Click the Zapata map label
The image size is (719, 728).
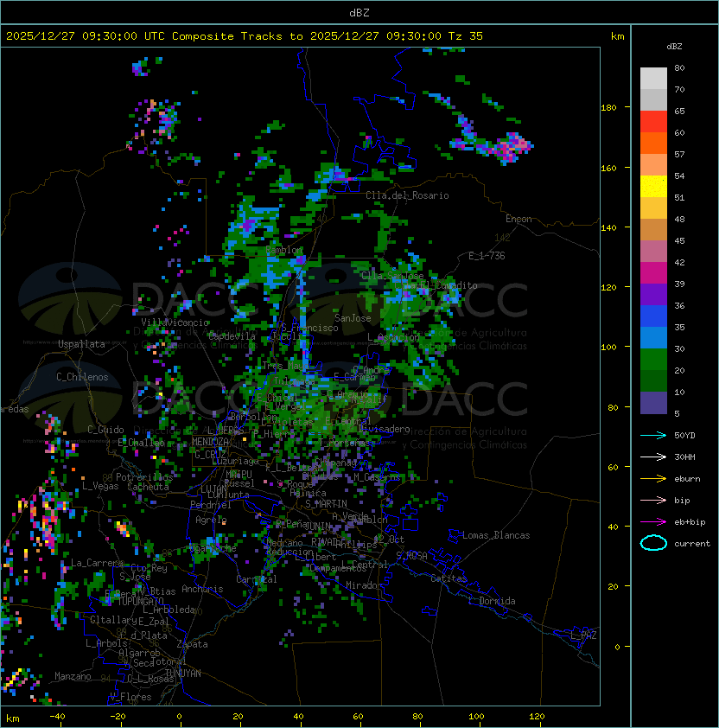pyautogui.click(x=192, y=644)
